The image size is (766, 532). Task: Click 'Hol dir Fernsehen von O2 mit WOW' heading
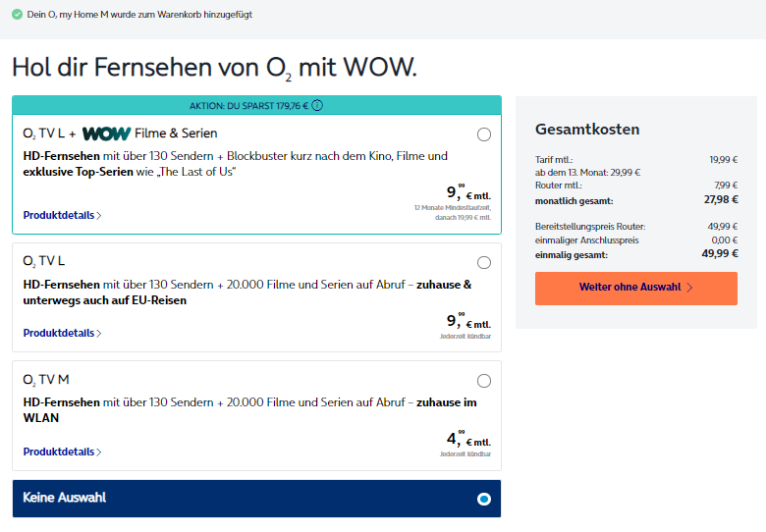[214, 68]
